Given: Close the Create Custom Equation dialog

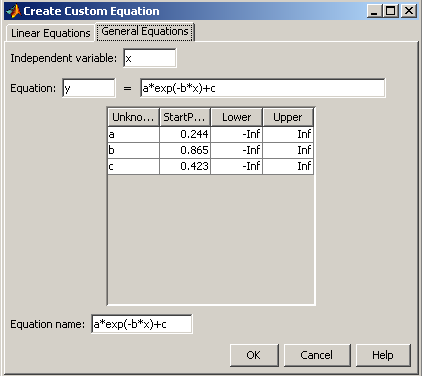Looking at the screenshot, I should (409, 11).
